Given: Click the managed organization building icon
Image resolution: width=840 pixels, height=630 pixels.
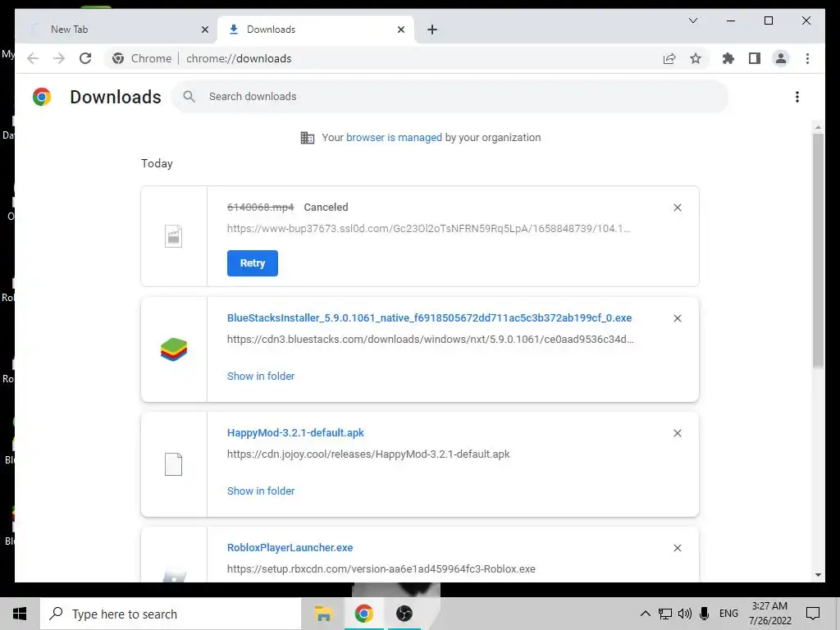Looking at the screenshot, I should tap(308, 138).
